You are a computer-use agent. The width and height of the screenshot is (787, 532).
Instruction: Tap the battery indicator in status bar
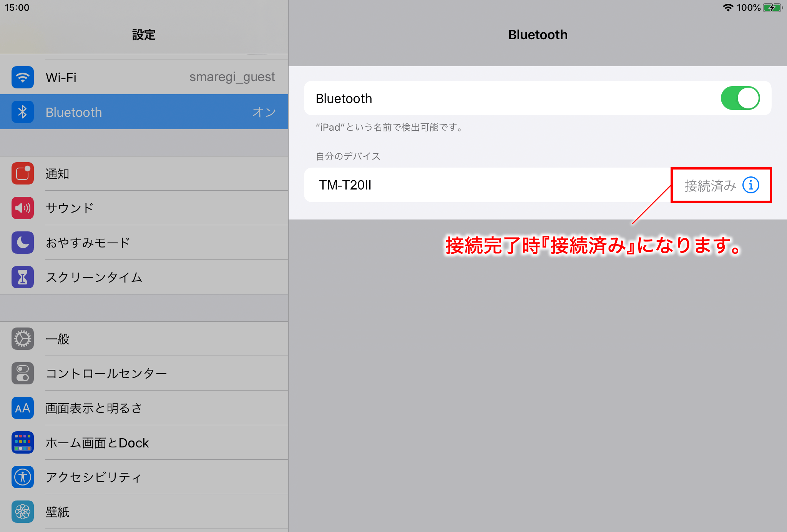point(772,8)
